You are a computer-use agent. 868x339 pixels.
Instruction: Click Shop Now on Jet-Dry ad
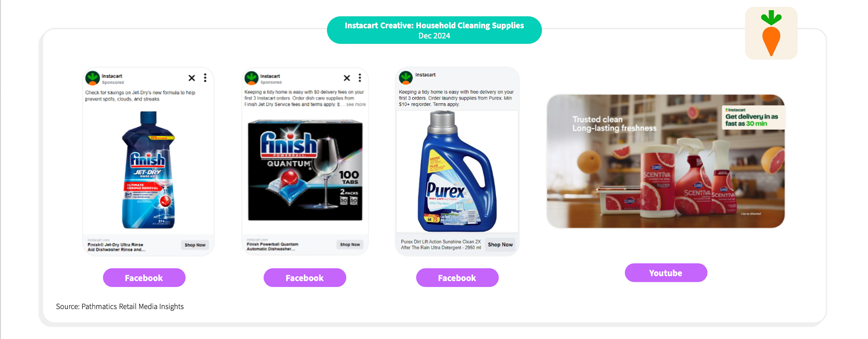click(195, 245)
